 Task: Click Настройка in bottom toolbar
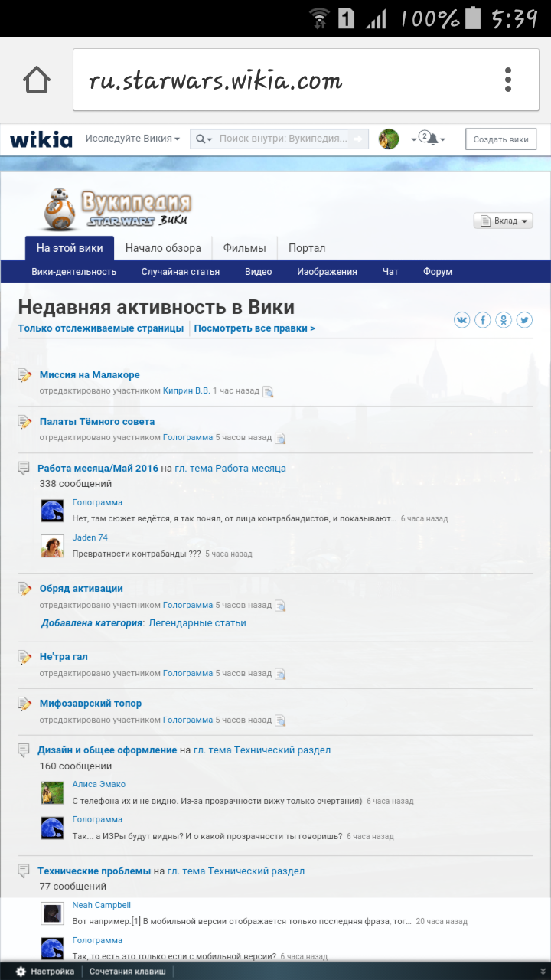point(52,972)
